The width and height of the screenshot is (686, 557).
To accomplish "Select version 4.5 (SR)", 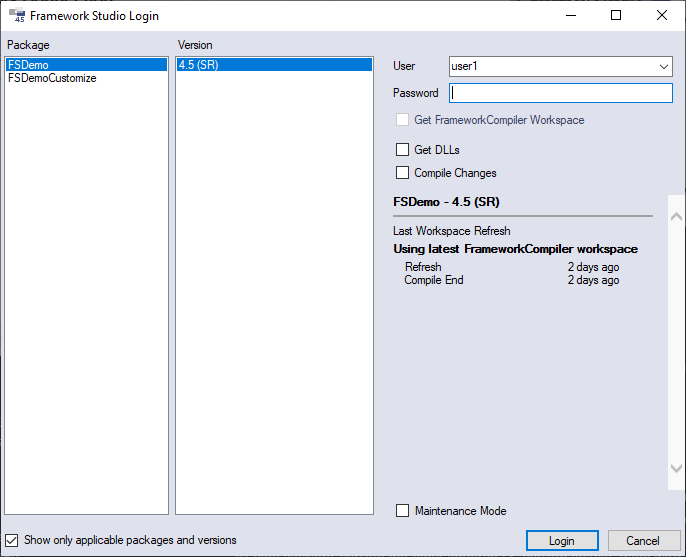I will (274, 65).
